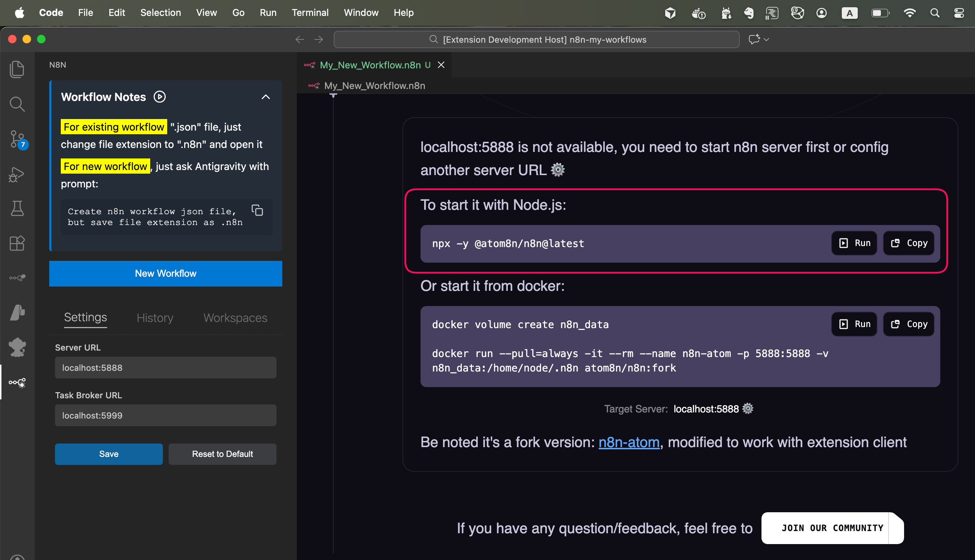Image resolution: width=975 pixels, height=560 pixels.
Task: Open the Search panel
Action: point(17,104)
